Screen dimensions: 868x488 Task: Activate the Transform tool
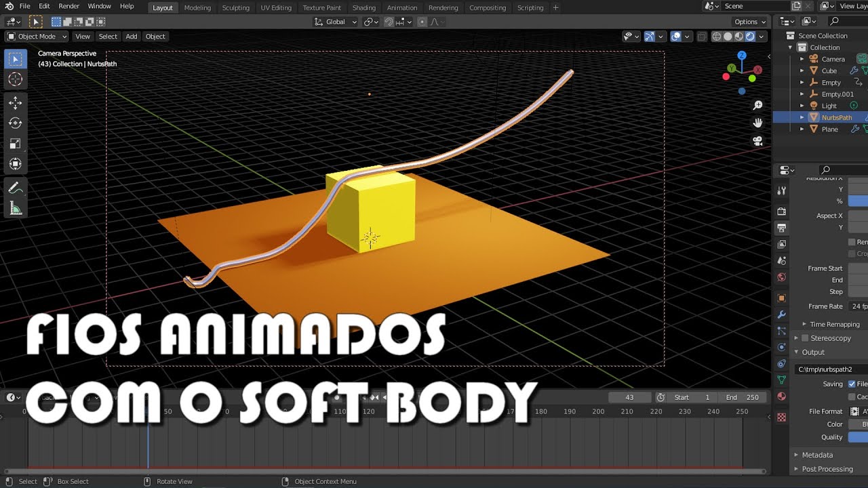15,164
